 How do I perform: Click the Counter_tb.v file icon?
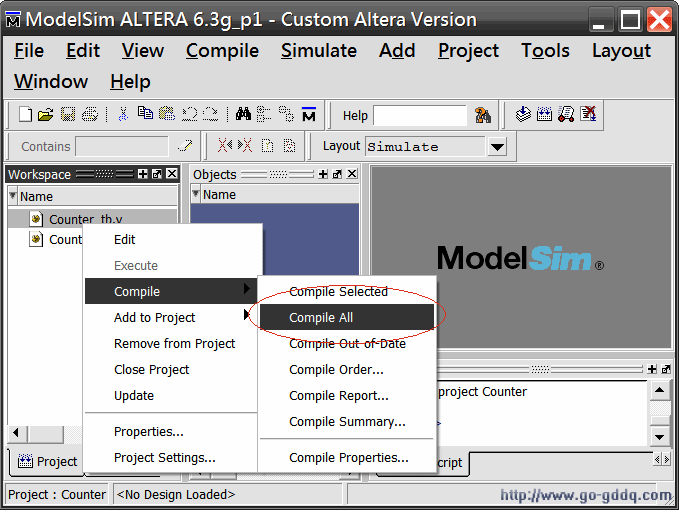(x=36, y=219)
